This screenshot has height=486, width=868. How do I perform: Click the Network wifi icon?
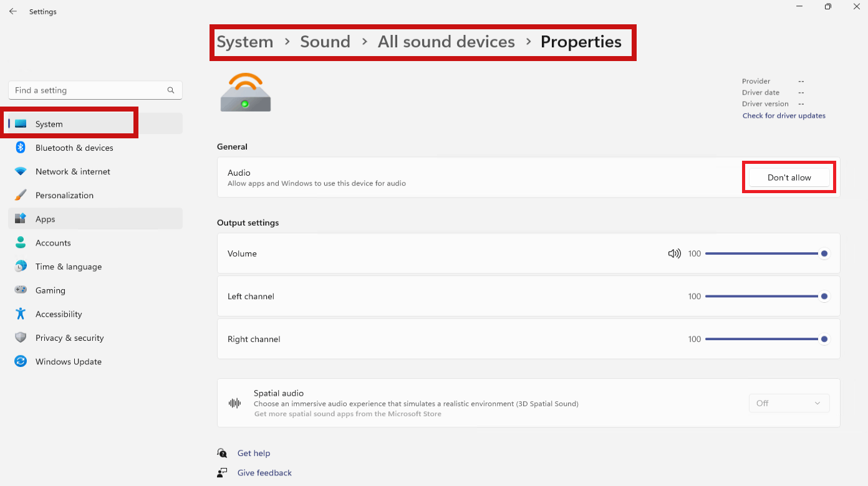point(21,171)
